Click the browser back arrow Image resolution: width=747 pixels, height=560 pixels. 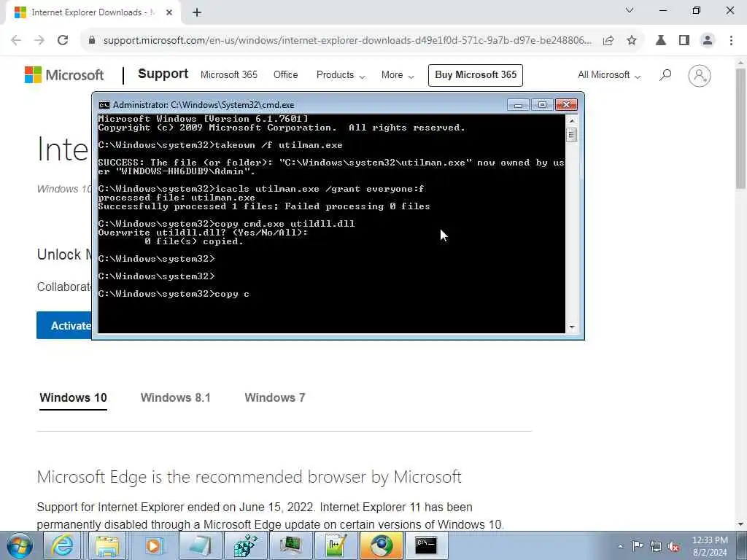tap(16, 41)
